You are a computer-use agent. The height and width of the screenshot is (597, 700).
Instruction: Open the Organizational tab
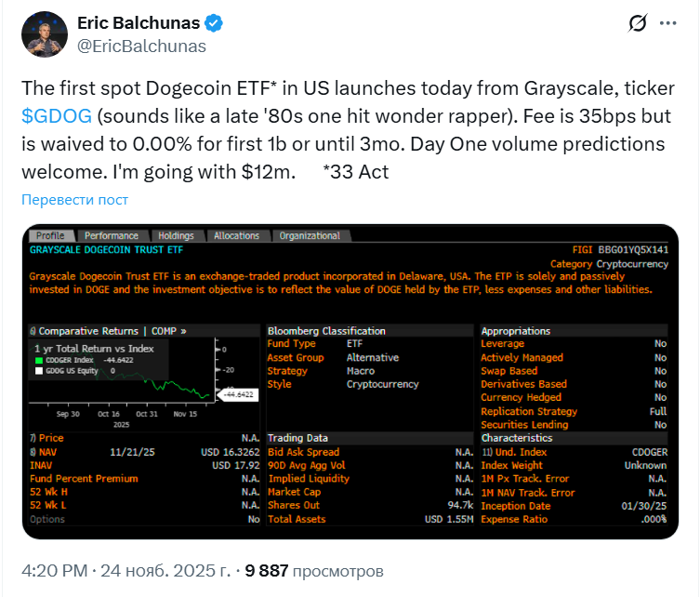310,236
